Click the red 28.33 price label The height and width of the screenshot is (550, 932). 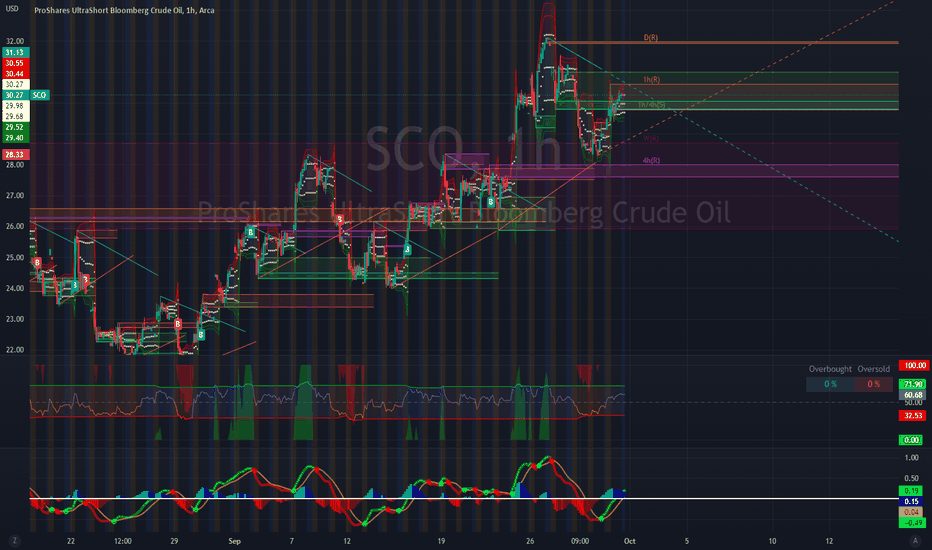coord(15,155)
